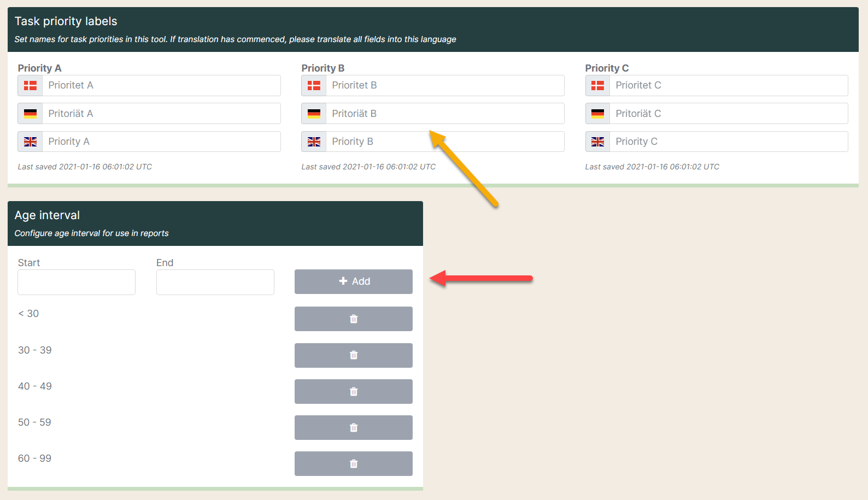The image size is (868, 500).
Task: Click the Danish Prioritet B field
Action: tap(444, 86)
